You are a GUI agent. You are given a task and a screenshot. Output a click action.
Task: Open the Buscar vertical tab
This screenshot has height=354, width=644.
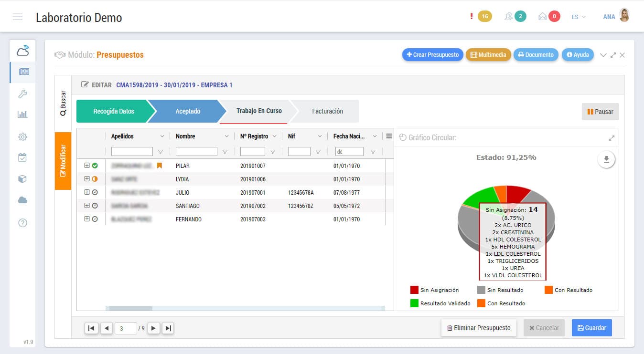click(63, 104)
